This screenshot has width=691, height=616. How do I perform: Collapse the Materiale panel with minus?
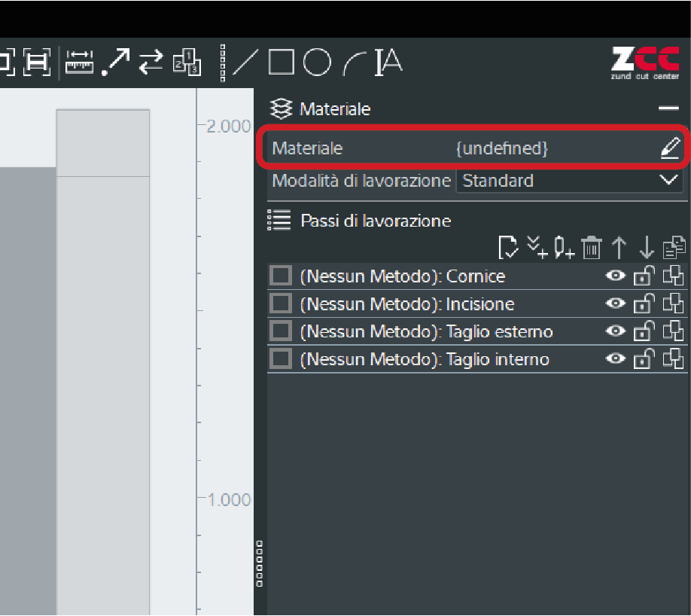click(668, 108)
